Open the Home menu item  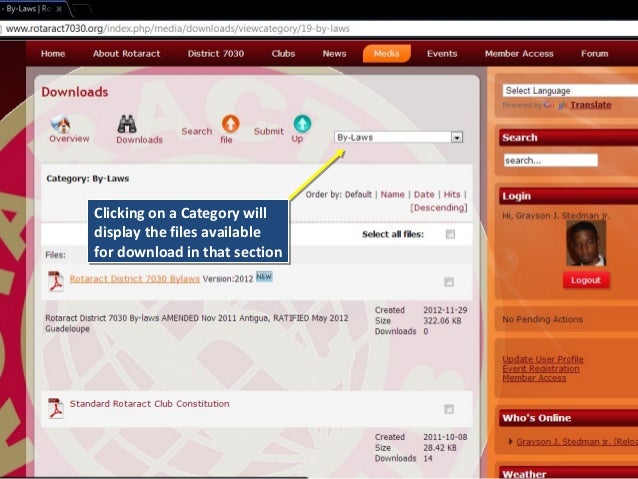pos(53,54)
